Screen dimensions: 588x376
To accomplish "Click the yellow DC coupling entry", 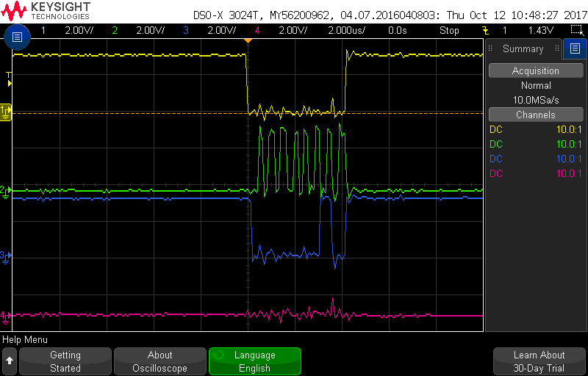I will point(495,129).
